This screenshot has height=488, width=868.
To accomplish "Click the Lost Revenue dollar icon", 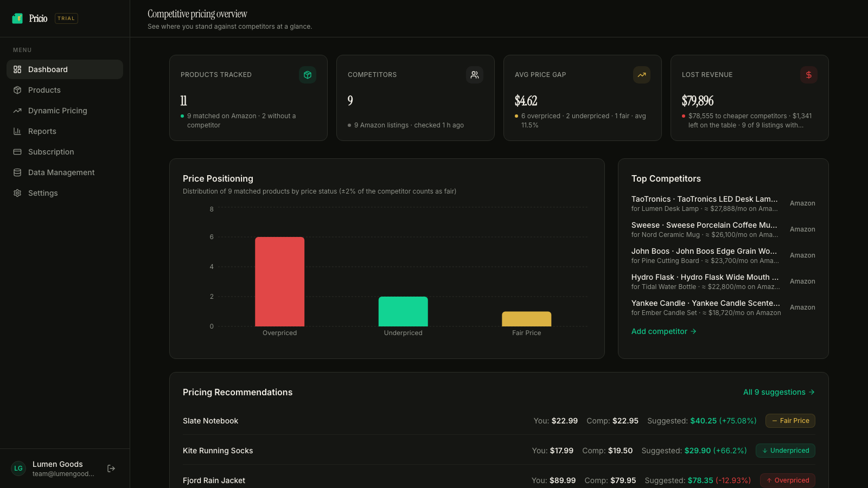I will (x=809, y=75).
